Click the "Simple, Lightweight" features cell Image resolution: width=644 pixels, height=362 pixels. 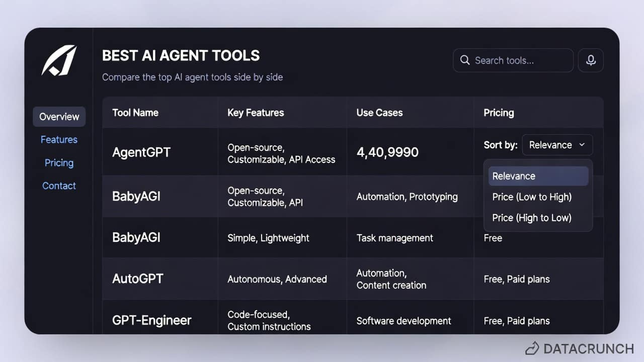point(268,238)
